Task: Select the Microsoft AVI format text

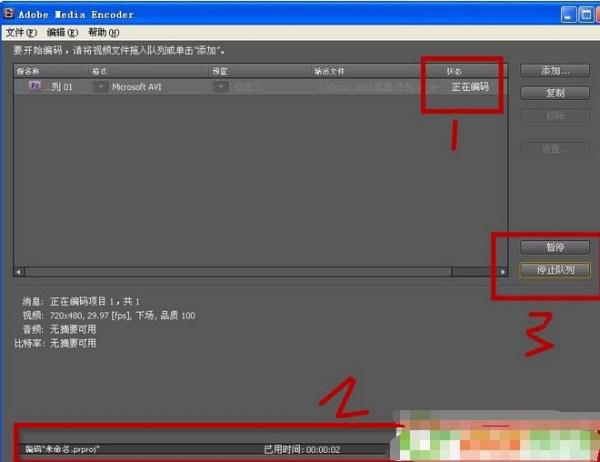Action: (x=140, y=87)
